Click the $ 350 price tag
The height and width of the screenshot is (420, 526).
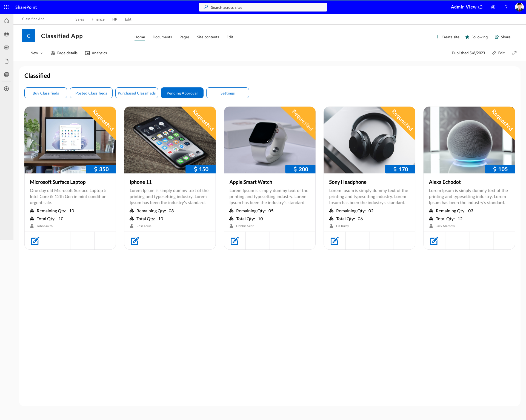[101, 169]
